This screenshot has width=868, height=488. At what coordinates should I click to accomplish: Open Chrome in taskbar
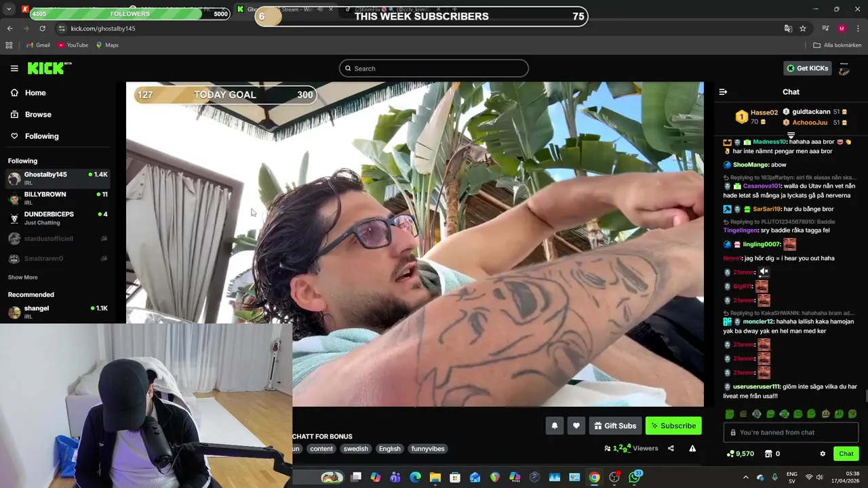coord(594,477)
